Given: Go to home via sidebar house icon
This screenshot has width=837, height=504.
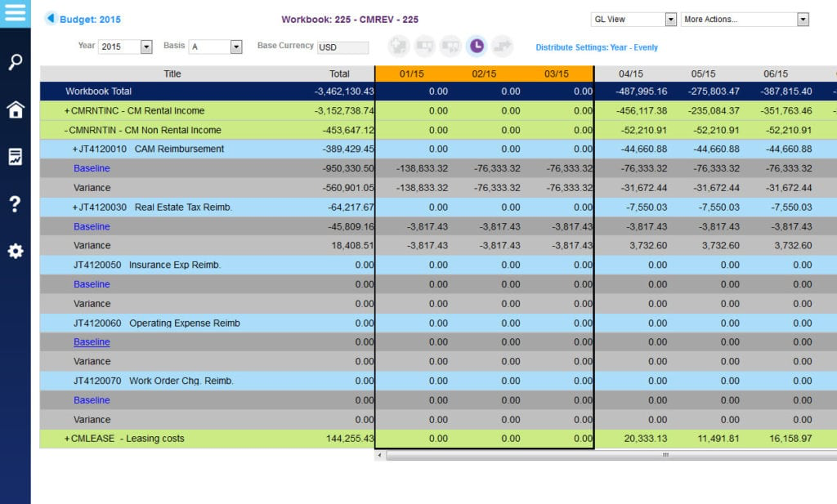Looking at the screenshot, I should click(x=15, y=109).
